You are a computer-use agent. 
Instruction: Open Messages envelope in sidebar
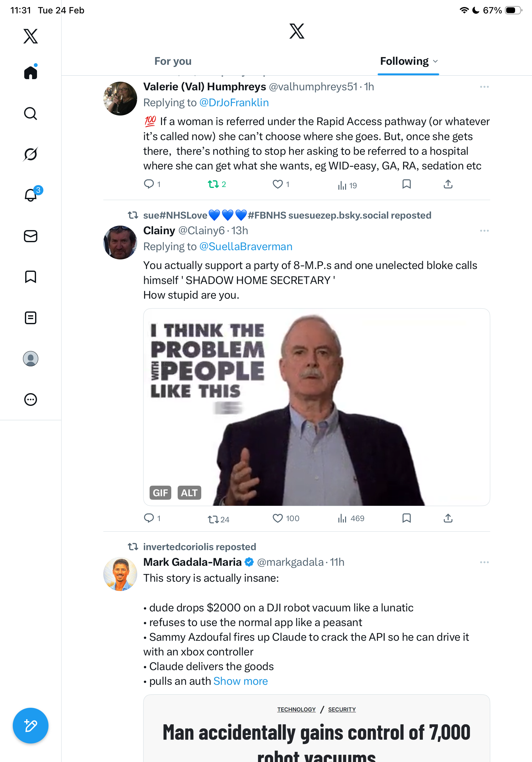click(x=31, y=236)
